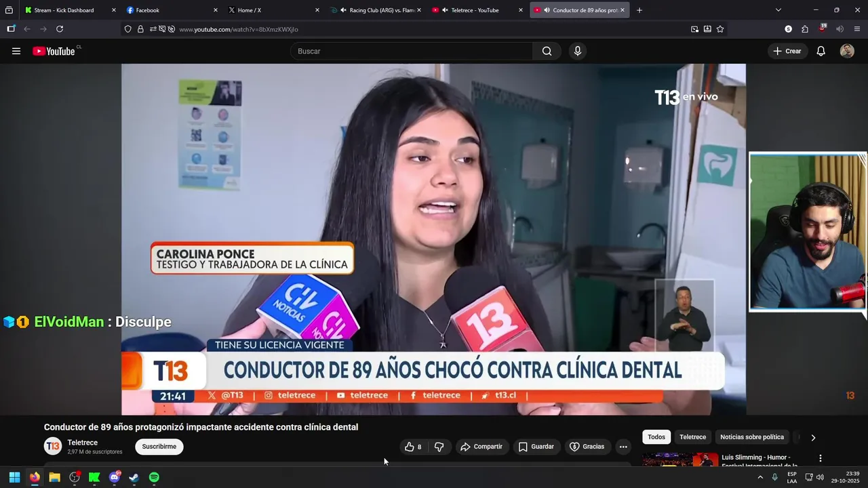Select the Noticias sobre política chip

point(752,437)
